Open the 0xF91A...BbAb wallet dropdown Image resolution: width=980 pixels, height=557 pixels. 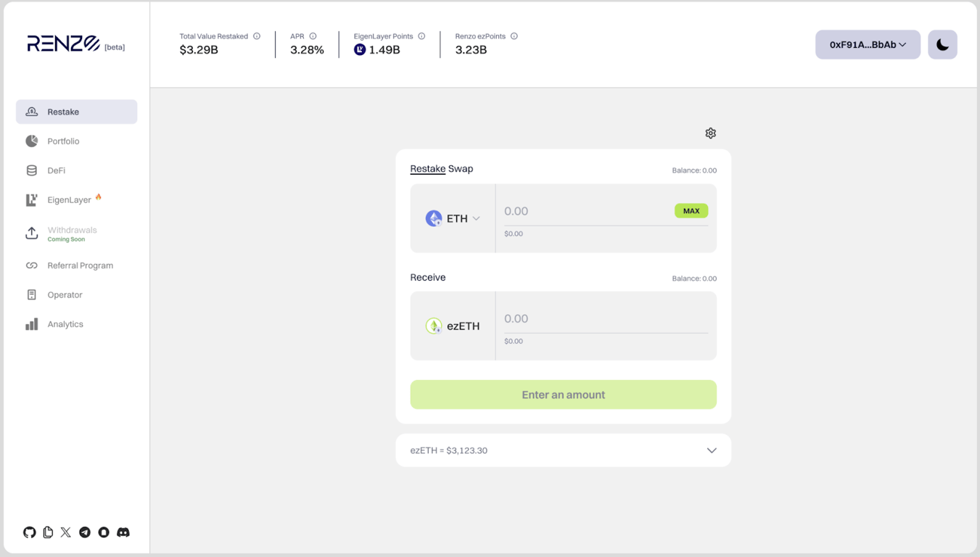(868, 45)
